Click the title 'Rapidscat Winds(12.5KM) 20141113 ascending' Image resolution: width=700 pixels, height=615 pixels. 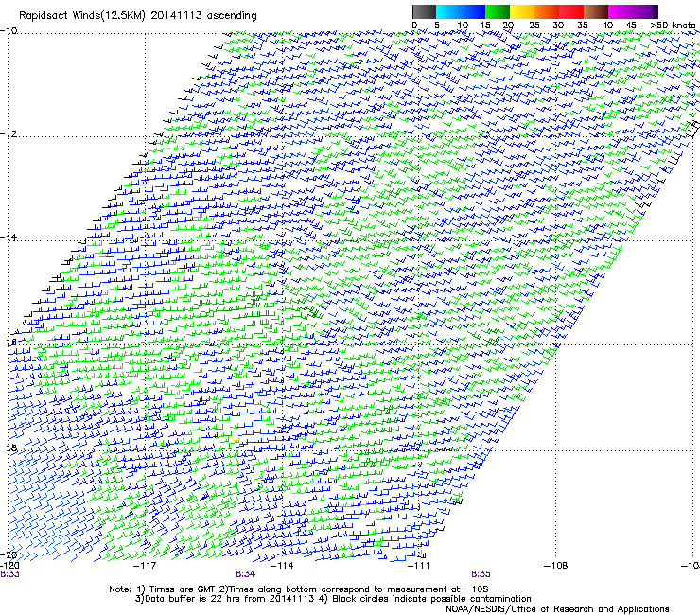(x=138, y=16)
